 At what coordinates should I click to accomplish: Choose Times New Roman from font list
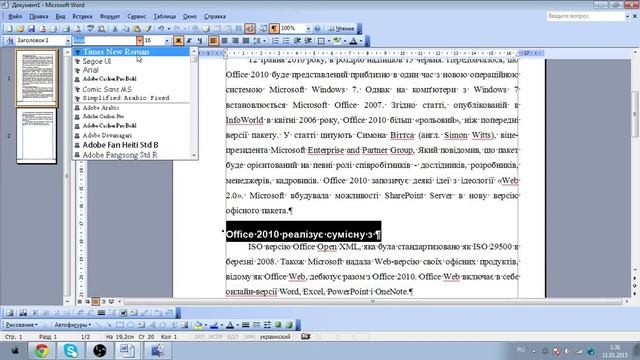pyautogui.click(x=131, y=52)
